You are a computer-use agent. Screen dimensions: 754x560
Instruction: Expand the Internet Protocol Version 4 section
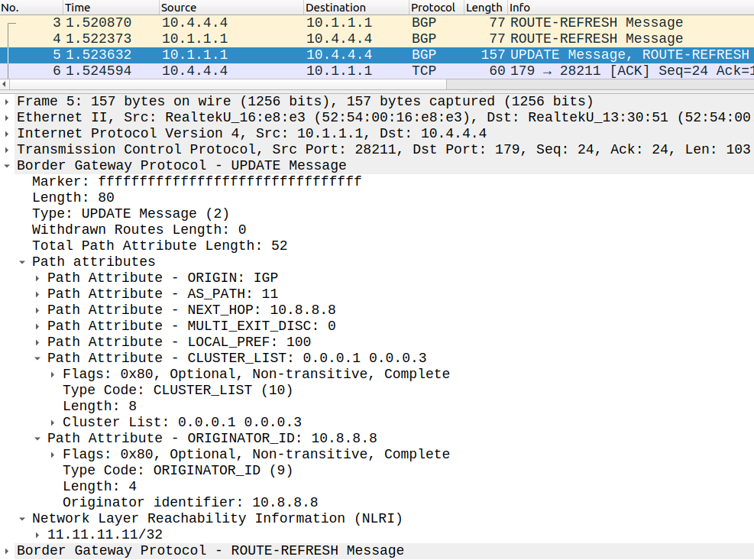coord(7,133)
